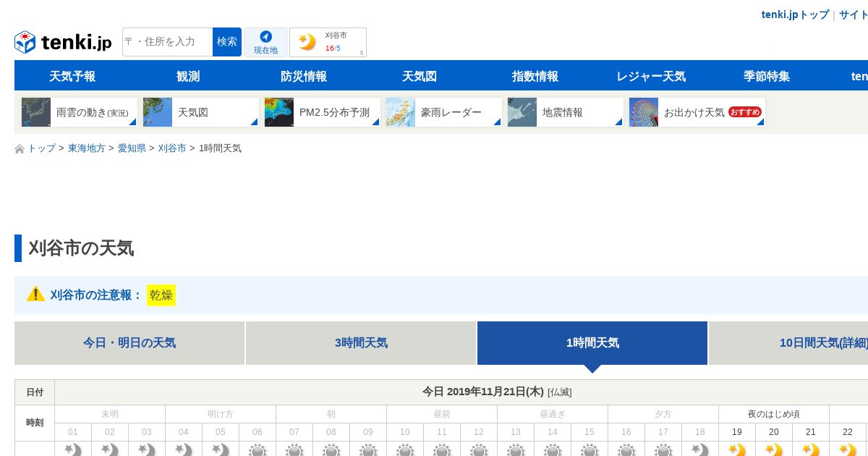Open 刈谷市の注意報 link
The width and height of the screenshot is (868, 456).
click(x=96, y=295)
